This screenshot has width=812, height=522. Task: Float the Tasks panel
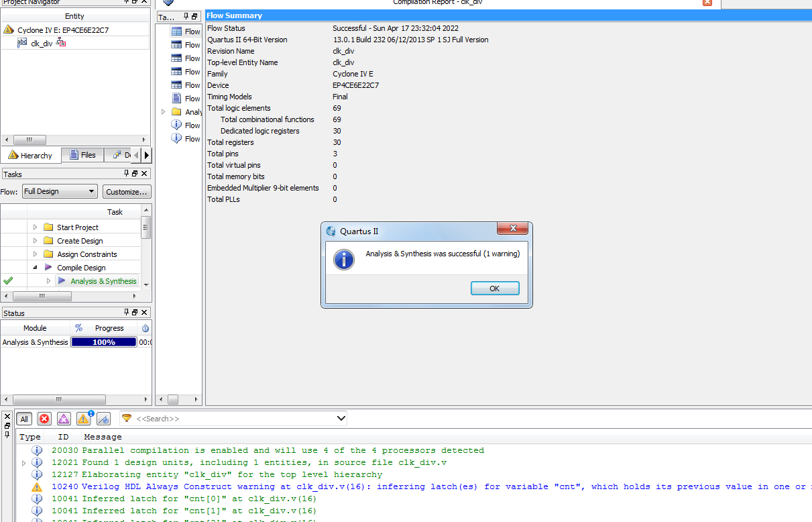tap(135, 174)
